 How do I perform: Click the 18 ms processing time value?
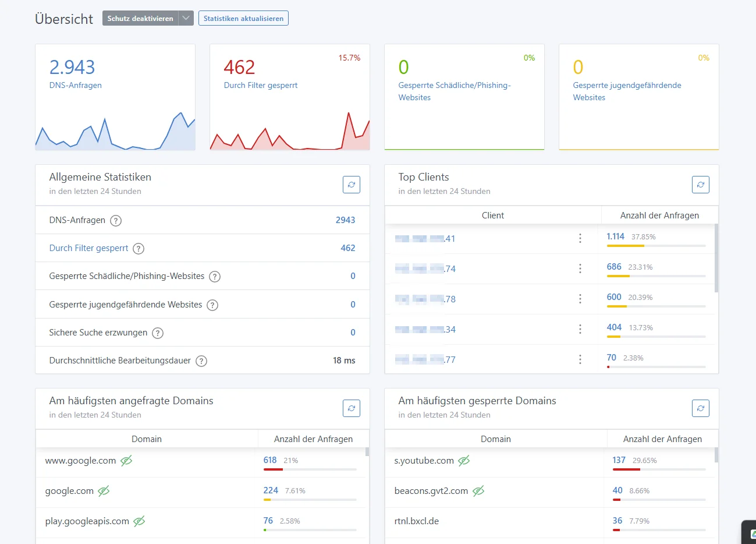344,361
